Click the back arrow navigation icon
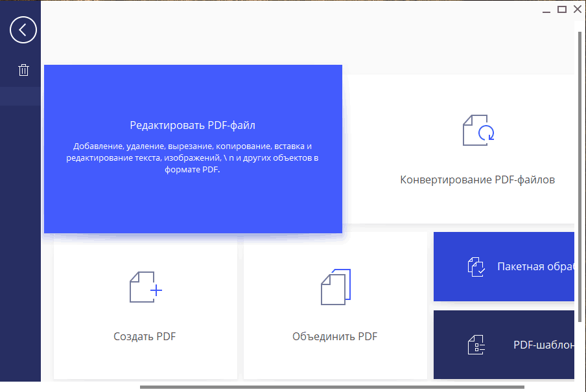The image size is (586, 392). pos(23,30)
